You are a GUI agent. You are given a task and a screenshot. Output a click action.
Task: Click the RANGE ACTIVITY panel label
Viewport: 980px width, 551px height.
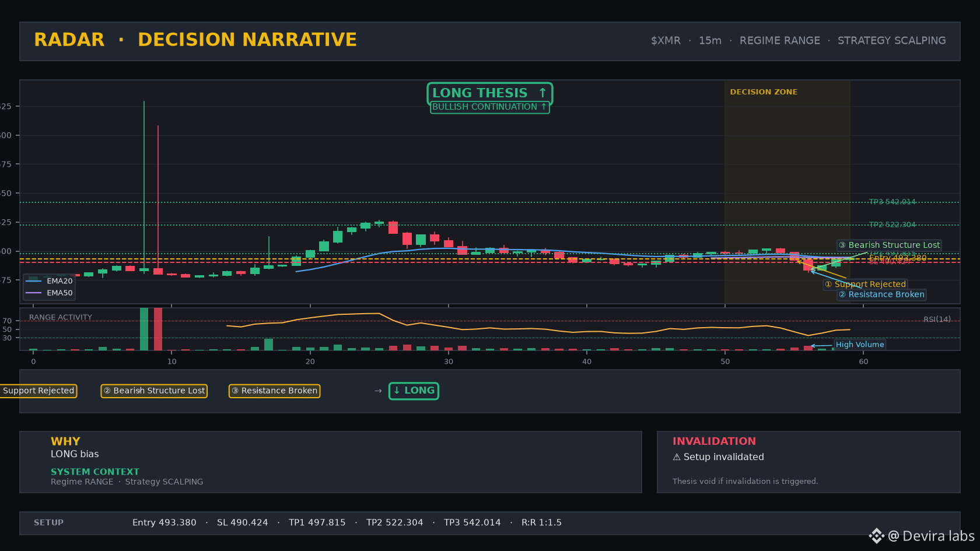point(61,317)
